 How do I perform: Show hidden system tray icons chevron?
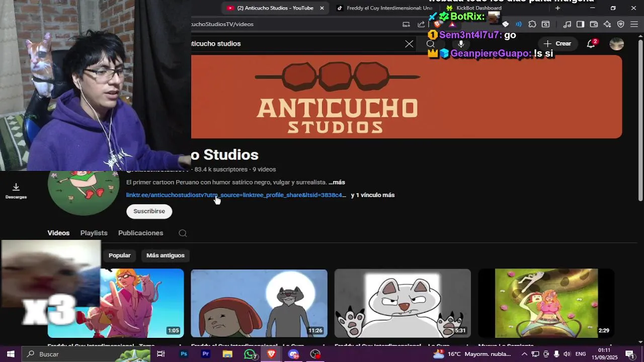pos(524,354)
